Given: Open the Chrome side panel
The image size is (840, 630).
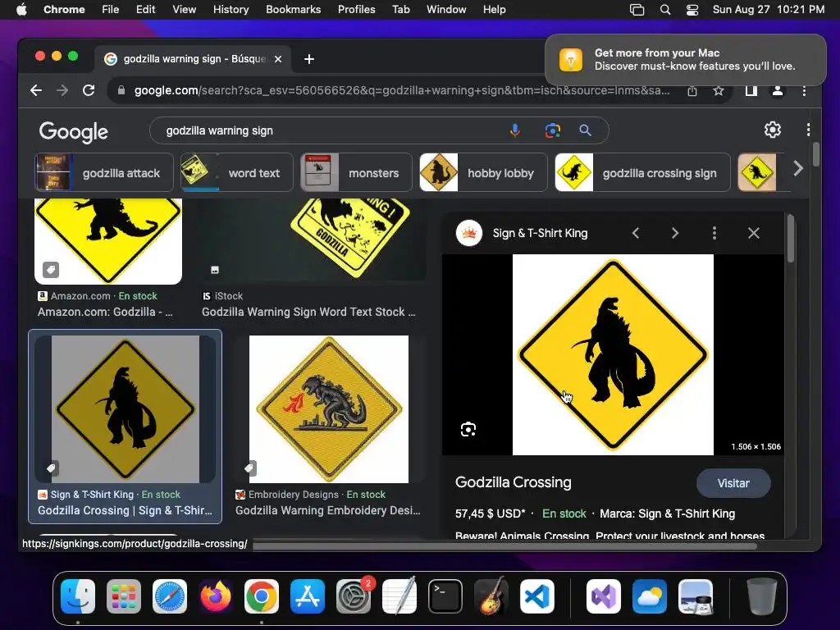Looking at the screenshot, I should pyautogui.click(x=751, y=90).
